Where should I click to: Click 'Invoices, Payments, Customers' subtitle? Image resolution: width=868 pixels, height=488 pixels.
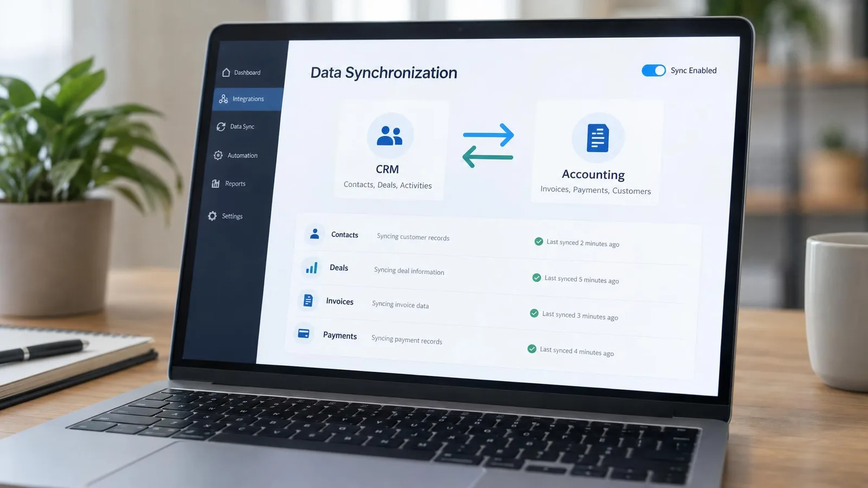[x=596, y=190]
